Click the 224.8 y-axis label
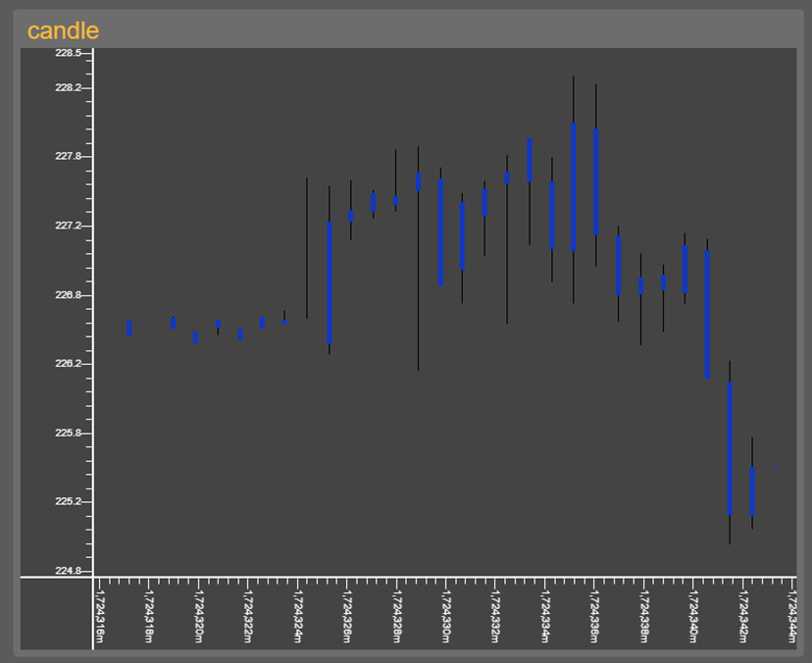 point(69,571)
